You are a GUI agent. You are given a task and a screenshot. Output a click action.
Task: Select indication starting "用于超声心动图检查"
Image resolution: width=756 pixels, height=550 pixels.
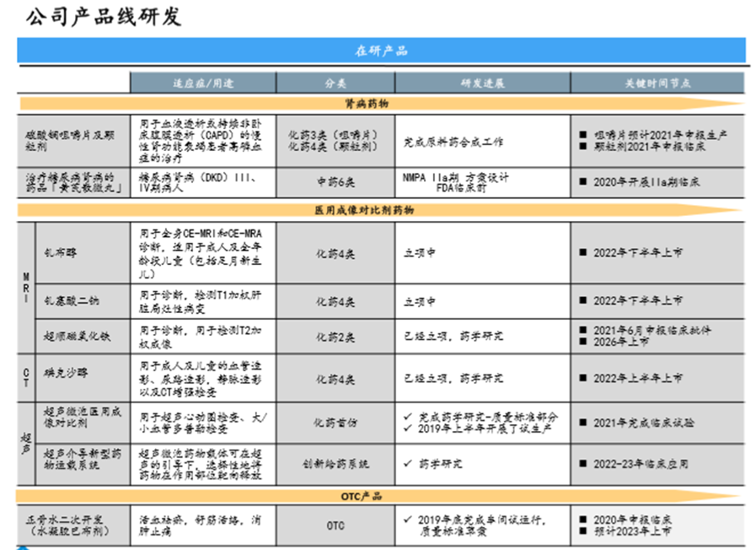[x=203, y=423]
